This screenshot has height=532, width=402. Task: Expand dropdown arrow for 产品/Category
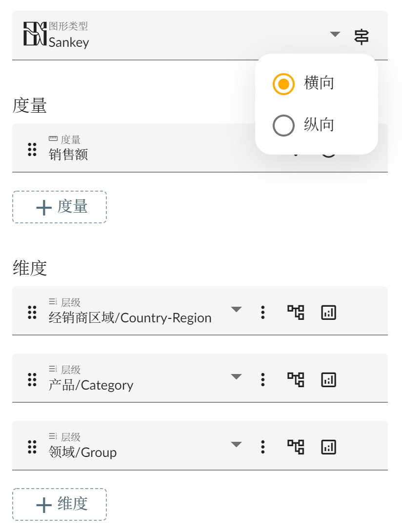236,376
